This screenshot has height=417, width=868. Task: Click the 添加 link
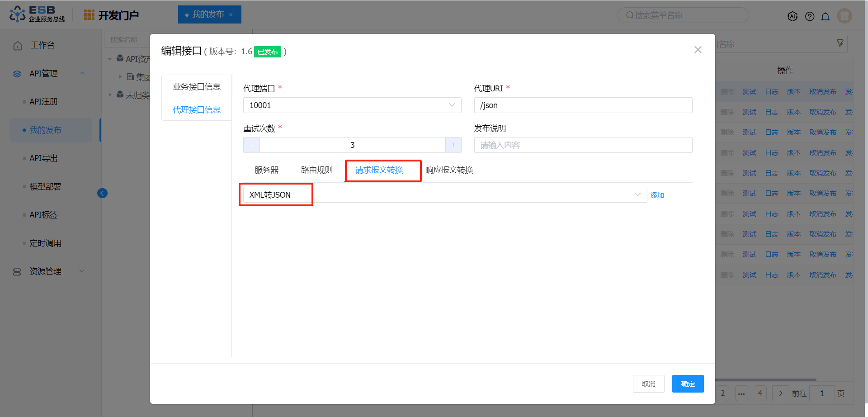(x=657, y=195)
